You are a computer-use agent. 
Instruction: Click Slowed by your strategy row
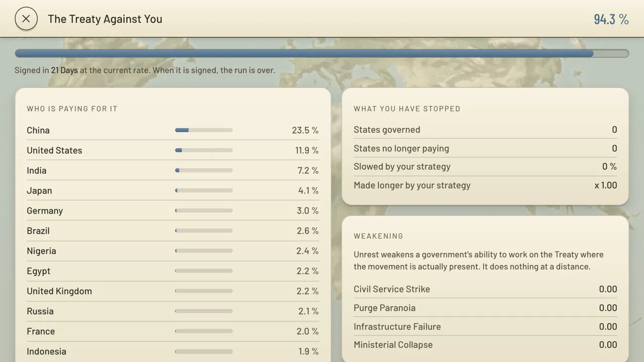[x=485, y=166]
